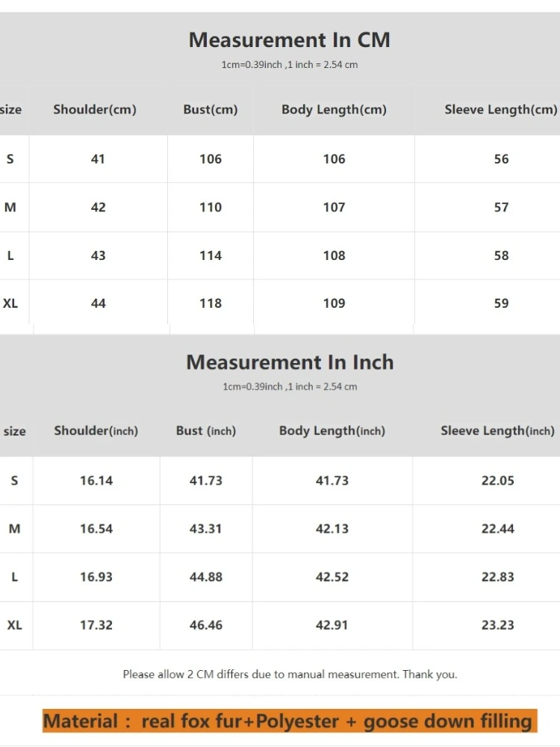
Task: Click the sleeve length value 58
Action: pos(501,255)
